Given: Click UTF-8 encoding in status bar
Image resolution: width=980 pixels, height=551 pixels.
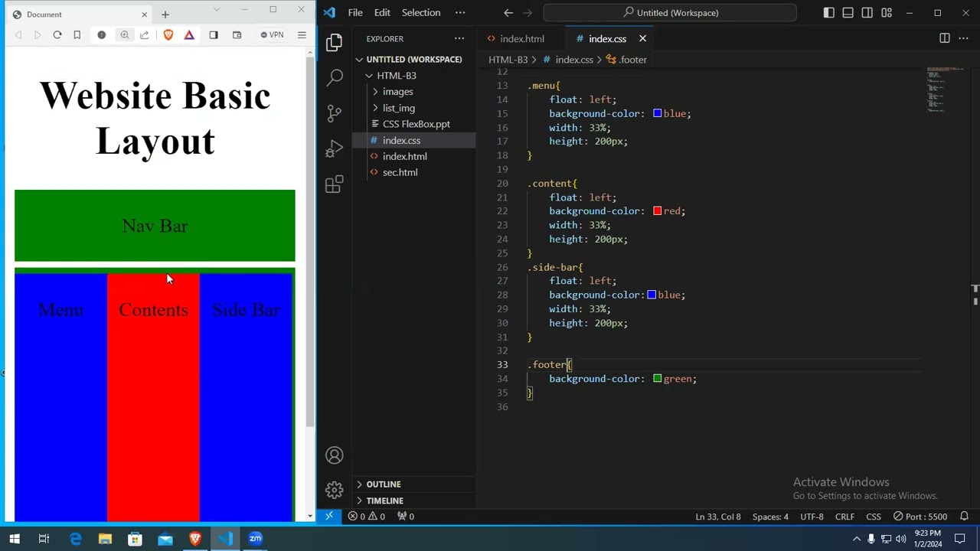Looking at the screenshot, I should (x=812, y=517).
